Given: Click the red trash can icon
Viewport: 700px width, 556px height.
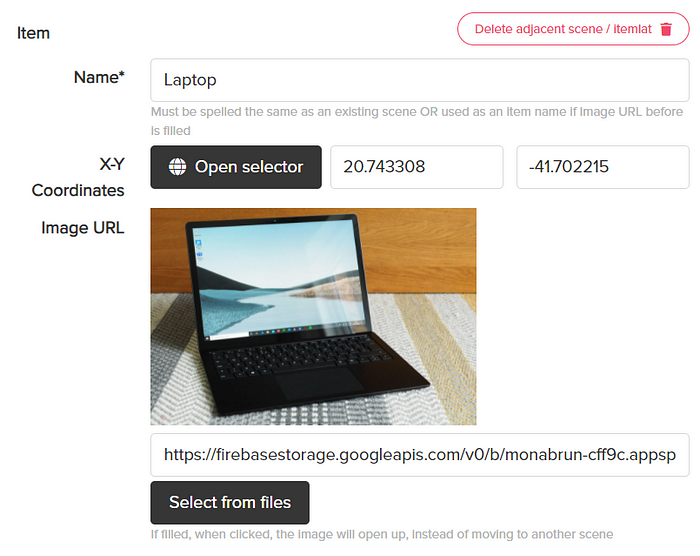Looking at the screenshot, I should click(666, 29).
